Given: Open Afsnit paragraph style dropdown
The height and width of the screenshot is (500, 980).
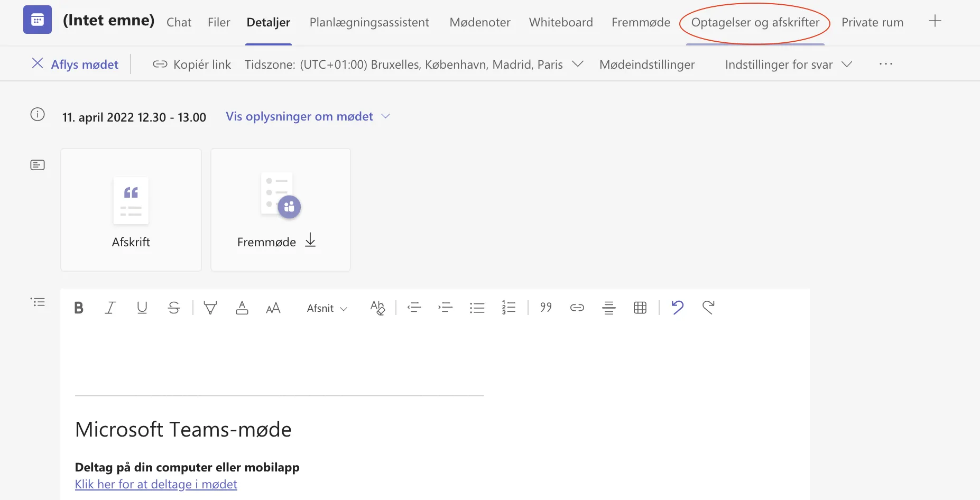Looking at the screenshot, I should click(327, 308).
